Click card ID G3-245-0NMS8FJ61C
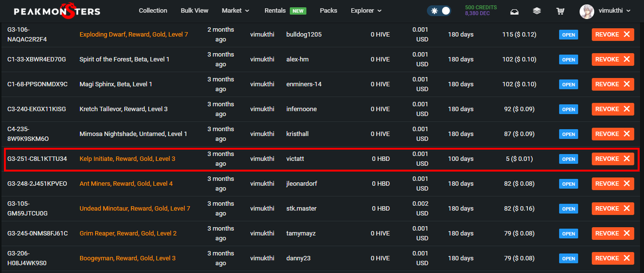The height and width of the screenshot is (273, 644). [37, 234]
